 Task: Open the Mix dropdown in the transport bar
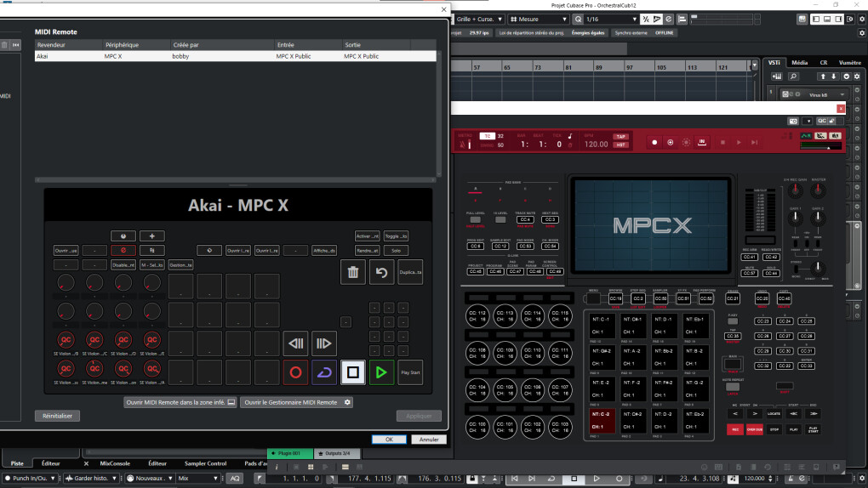197,478
